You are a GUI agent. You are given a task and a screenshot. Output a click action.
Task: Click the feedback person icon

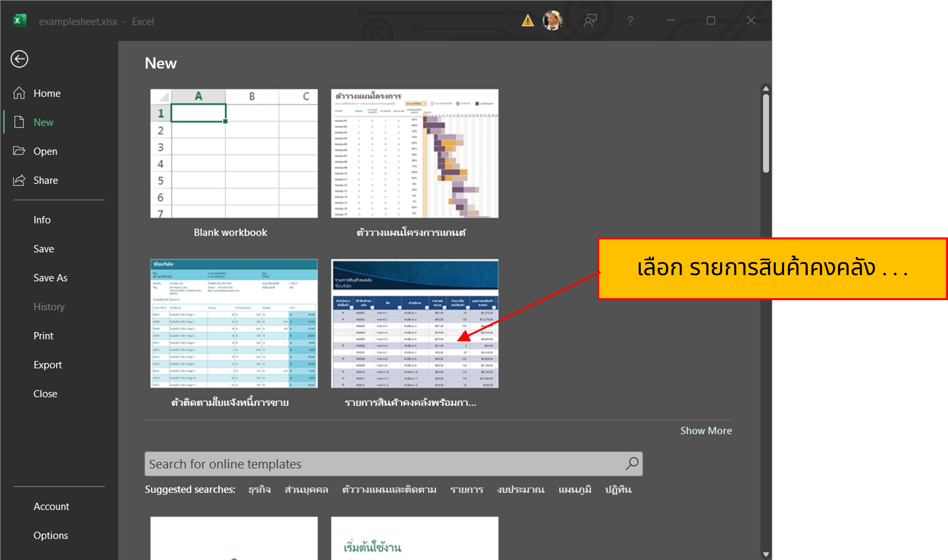[590, 20]
